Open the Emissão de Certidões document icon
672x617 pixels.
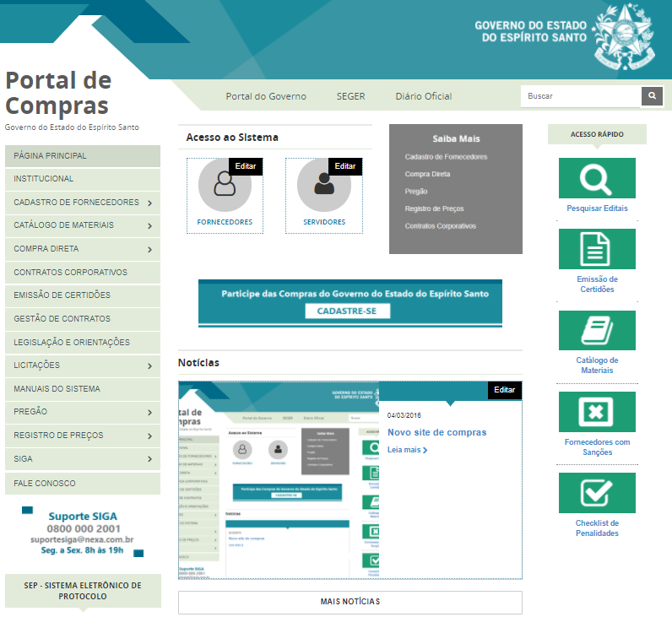point(597,249)
